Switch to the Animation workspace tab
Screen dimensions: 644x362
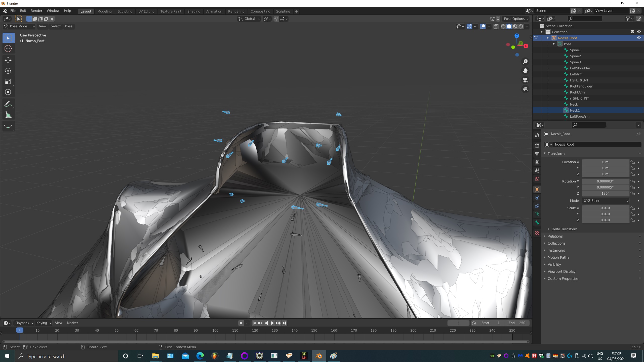[214, 11]
